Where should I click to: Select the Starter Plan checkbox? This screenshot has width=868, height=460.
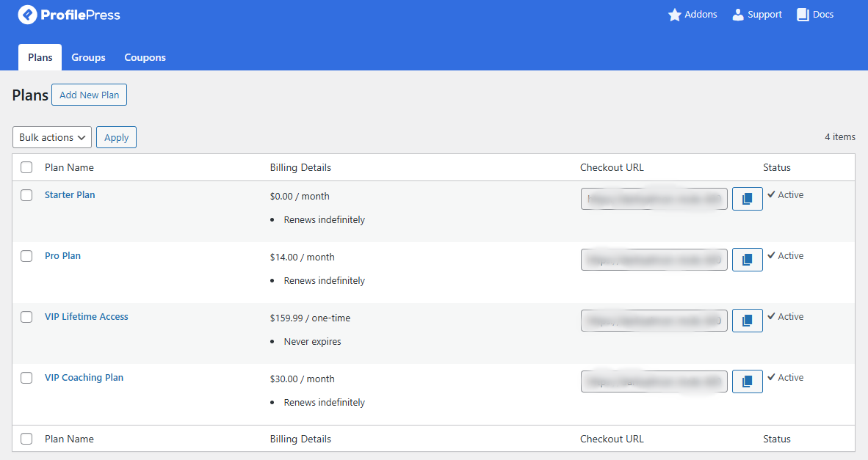(26, 195)
